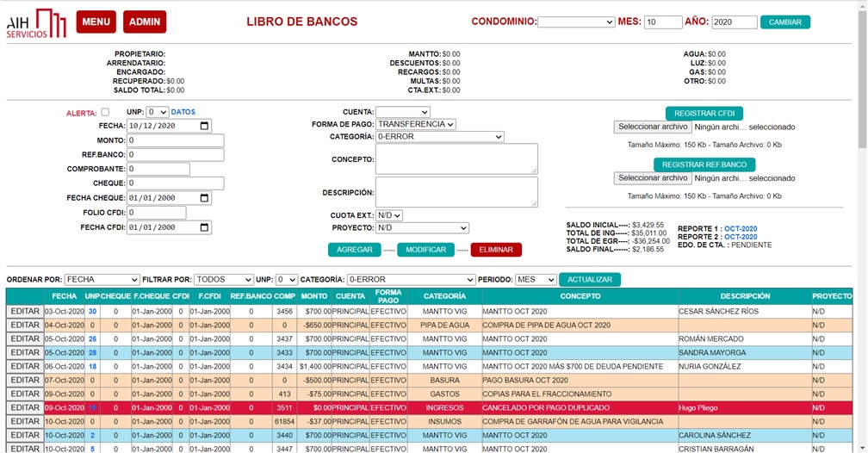Open the CATEGORÍA dropdown in the entry form
The width and height of the screenshot is (868, 453).
[x=439, y=136]
